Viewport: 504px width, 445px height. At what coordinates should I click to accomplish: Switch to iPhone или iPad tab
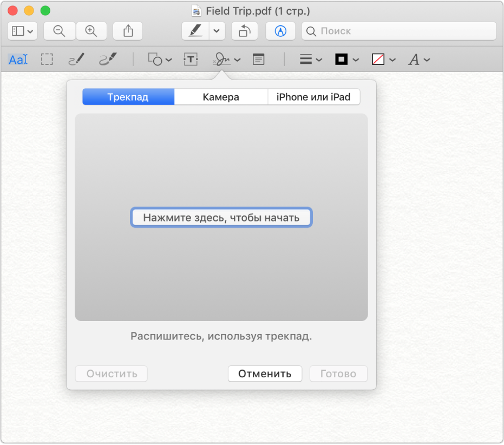314,97
